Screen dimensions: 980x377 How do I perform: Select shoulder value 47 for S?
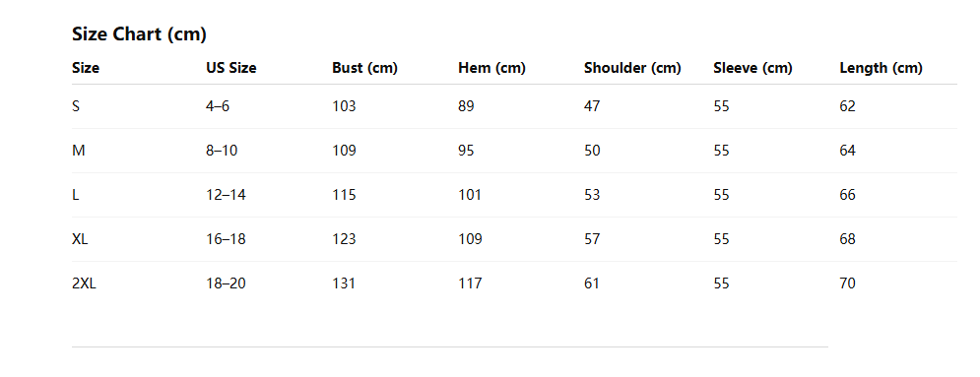592,106
